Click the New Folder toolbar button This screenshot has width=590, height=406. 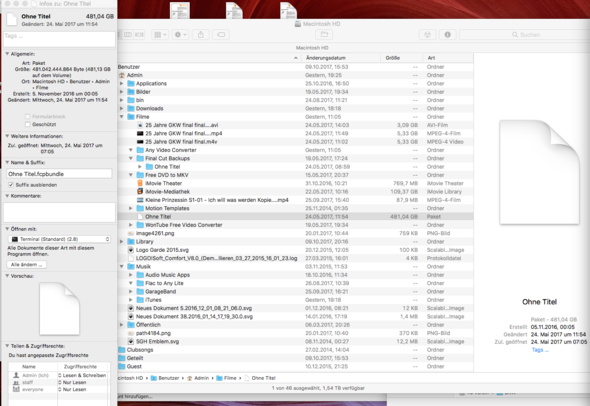click(324, 35)
